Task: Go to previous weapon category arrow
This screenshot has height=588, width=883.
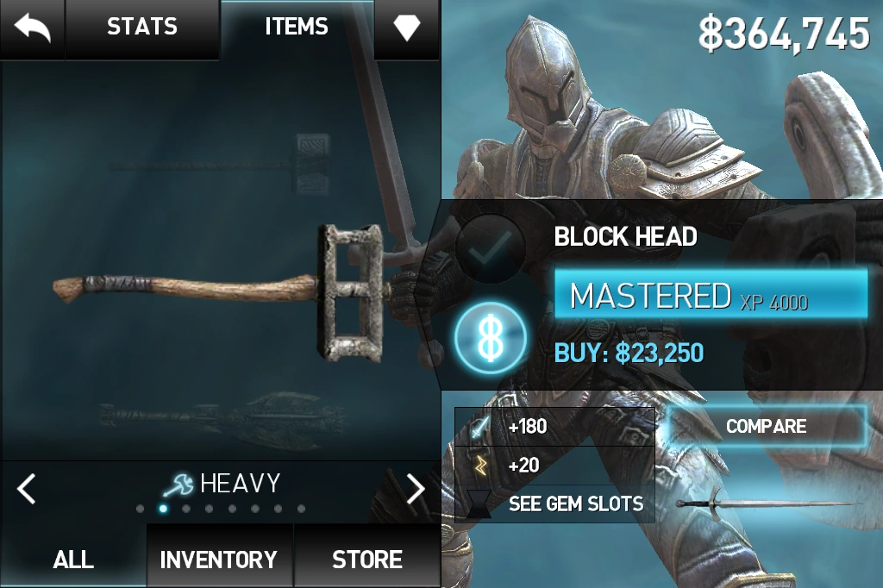Action: 26,488
